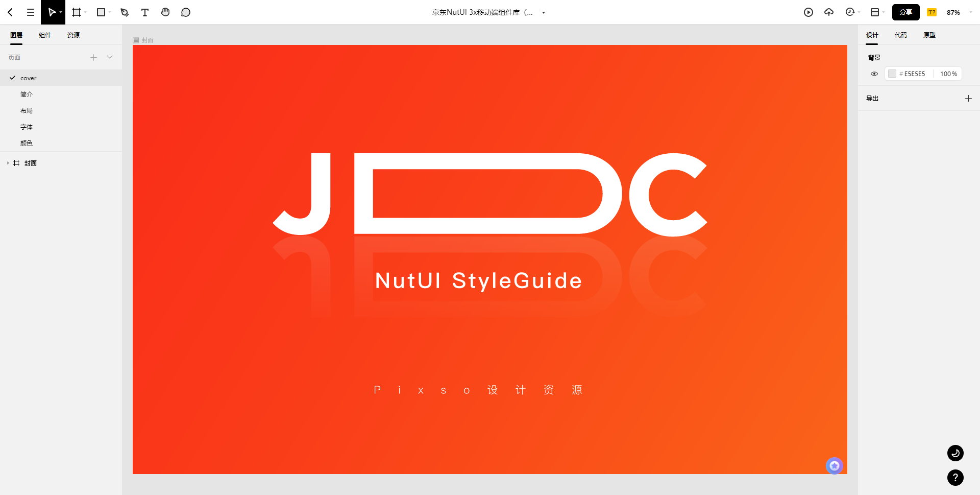
Task: Select the JDC logo on canvas
Action: (490, 194)
